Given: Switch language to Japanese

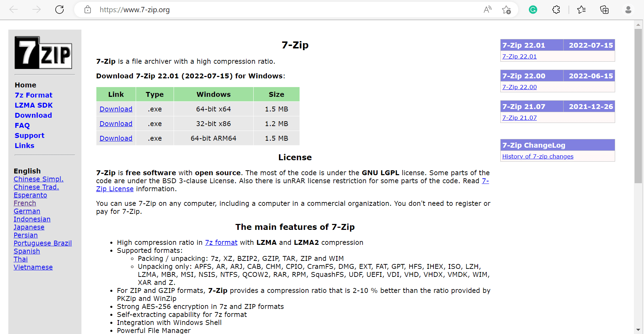Looking at the screenshot, I should (29, 227).
